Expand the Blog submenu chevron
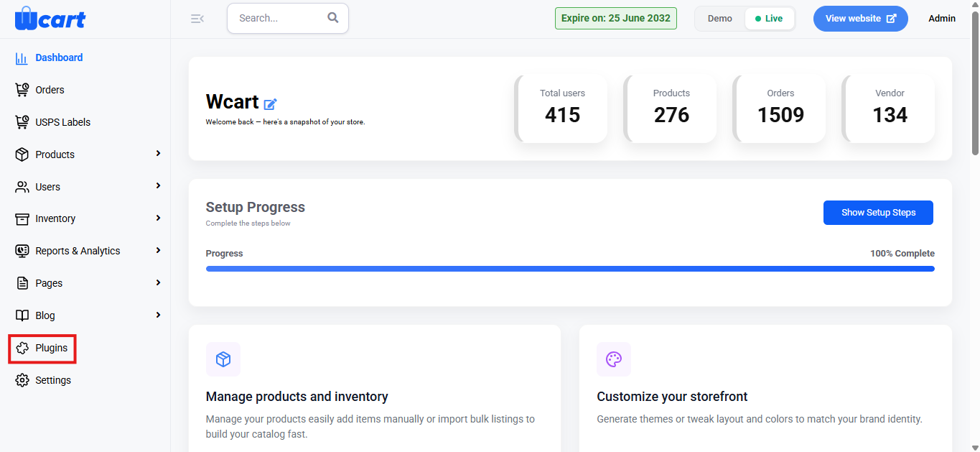 pos(158,315)
